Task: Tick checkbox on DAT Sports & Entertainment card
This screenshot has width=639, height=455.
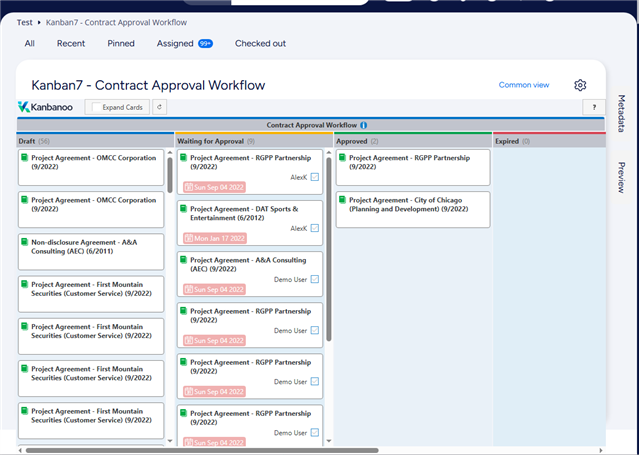Action: tap(315, 228)
